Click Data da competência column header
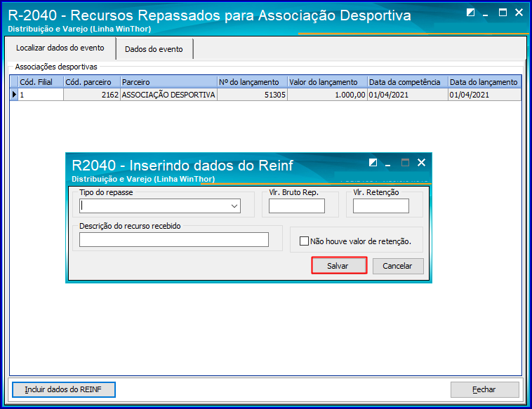 pyautogui.click(x=408, y=82)
